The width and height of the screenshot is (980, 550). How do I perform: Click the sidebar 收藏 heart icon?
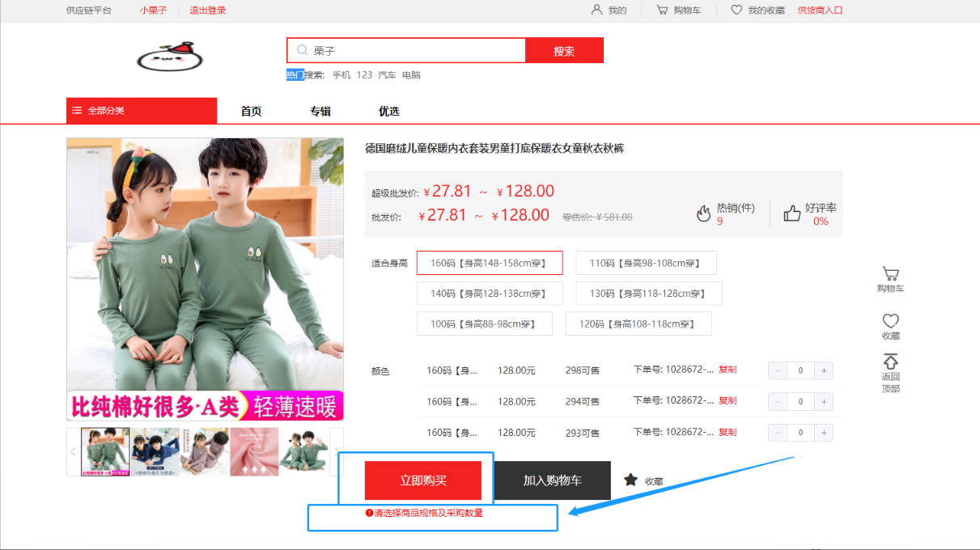(890, 321)
